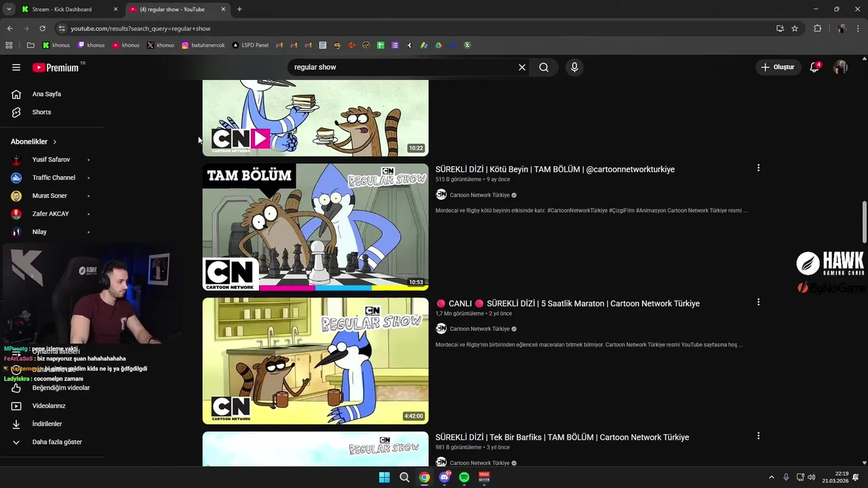Start voice search with the microphone
The height and width of the screenshot is (488, 868).
pos(574,67)
